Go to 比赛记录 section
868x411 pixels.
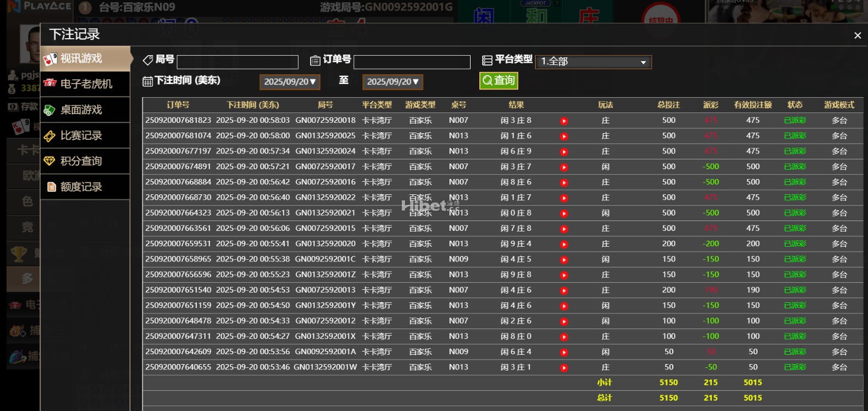[85, 135]
